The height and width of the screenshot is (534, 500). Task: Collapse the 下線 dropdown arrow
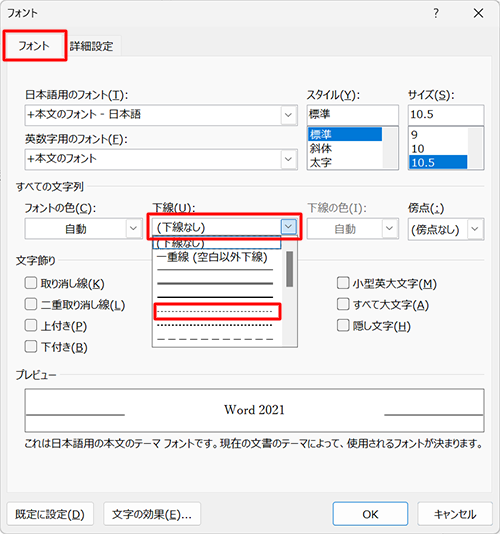pyautogui.click(x=288, y=226)
